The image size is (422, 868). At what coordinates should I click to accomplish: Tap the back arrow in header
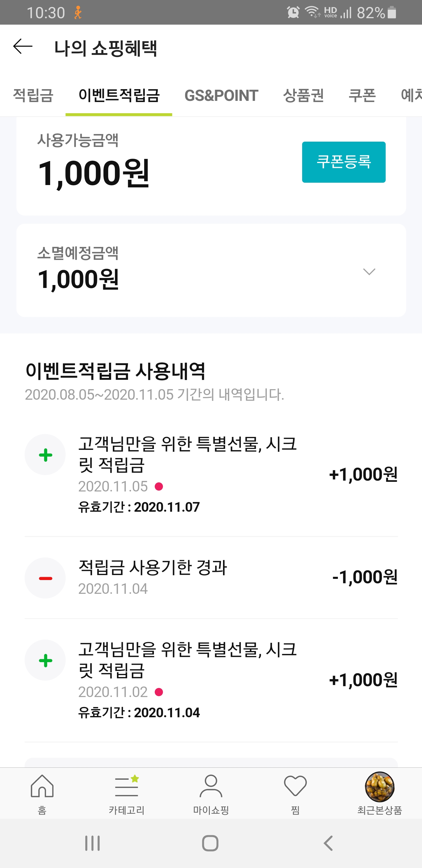pyautogui.click(x=23, y=47)
